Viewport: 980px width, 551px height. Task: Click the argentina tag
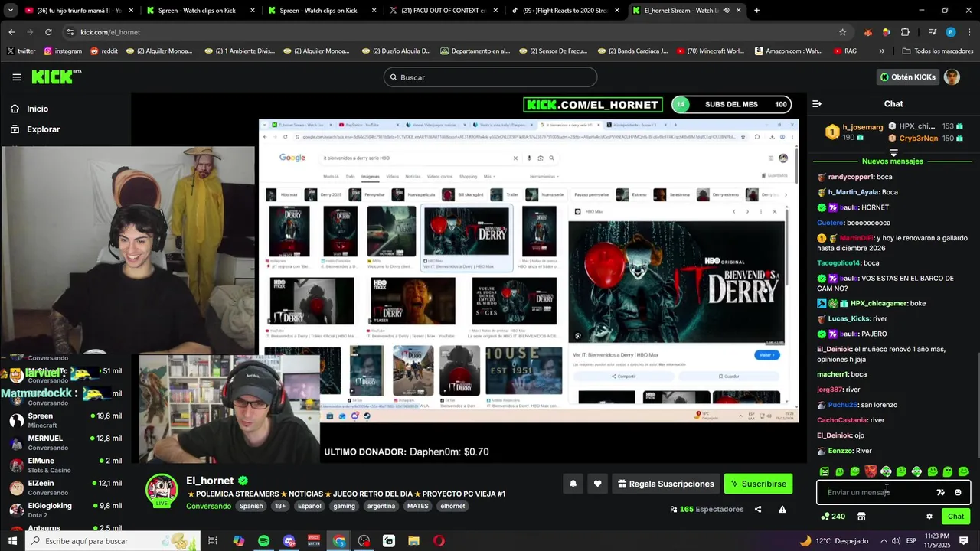(381, 506)
